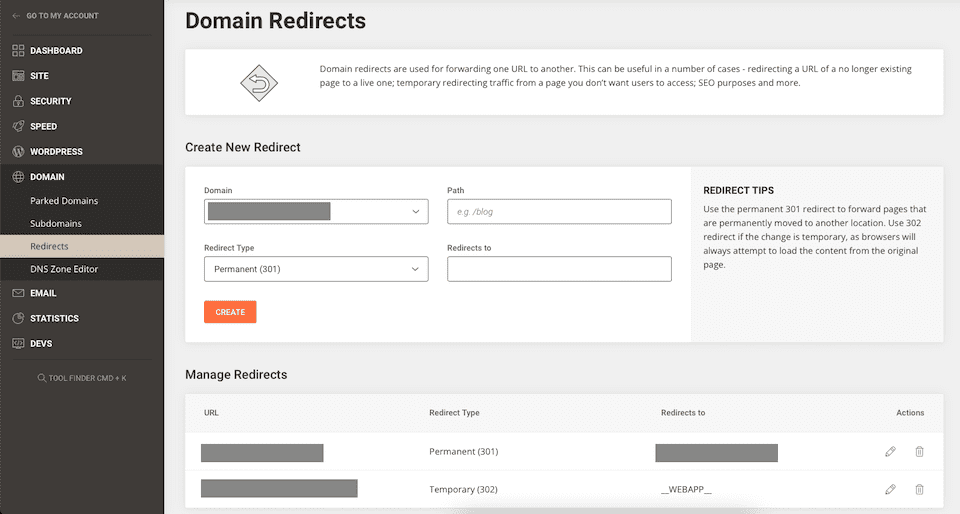Click the Security padlock icon
Image resolution: width=960 pixels, height=514 pixels.
click(18, 101)
